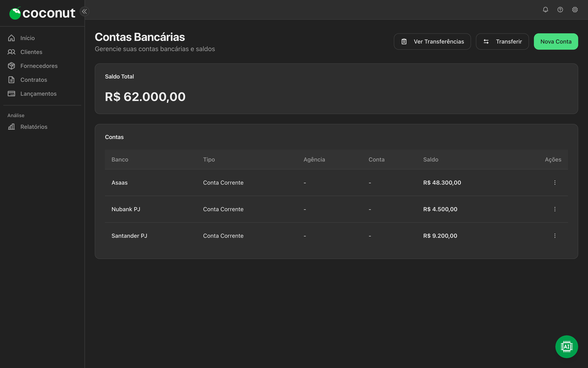Click the Lançamentos card icon
The height and width of the screenshot is (368, 588).
click(11, 94)
